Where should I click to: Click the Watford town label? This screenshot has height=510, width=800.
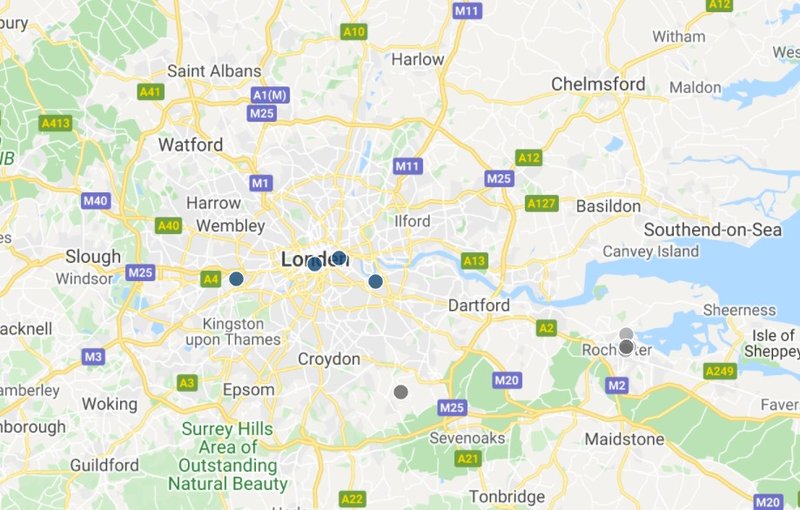[191, 145]
